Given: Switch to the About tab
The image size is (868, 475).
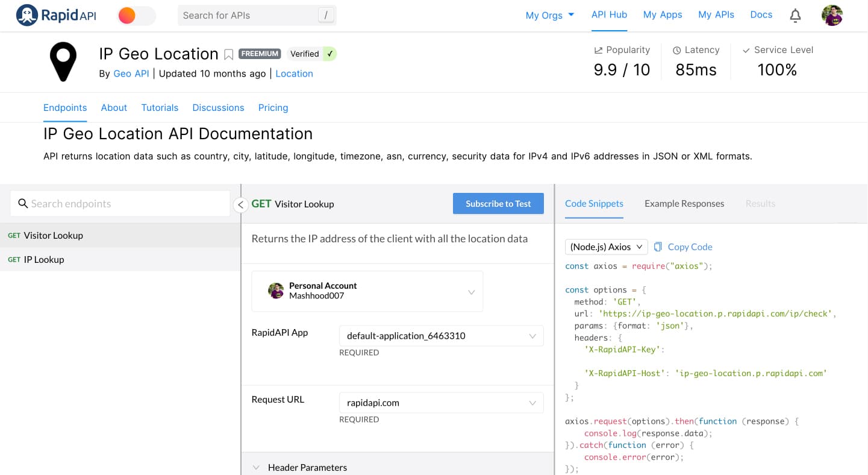Looking at the screenshot, I should pos(114,107).
